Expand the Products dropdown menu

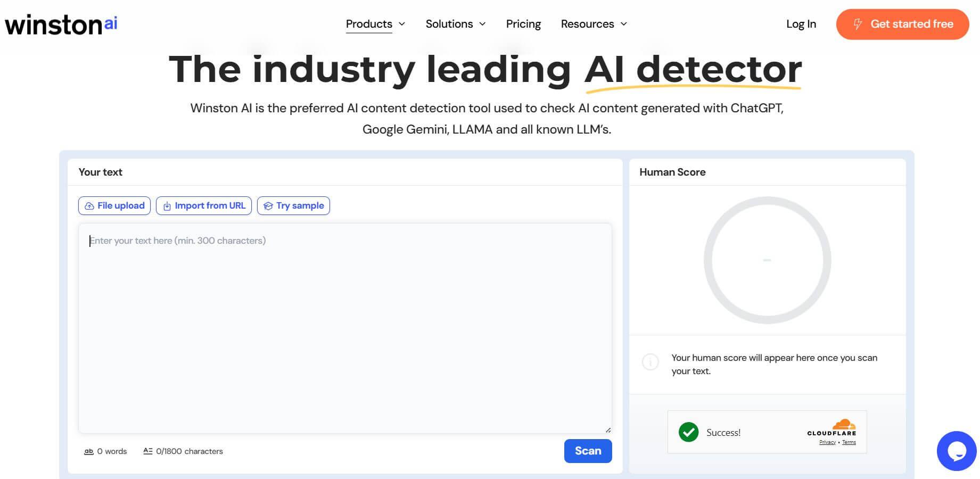click(375, 24)
